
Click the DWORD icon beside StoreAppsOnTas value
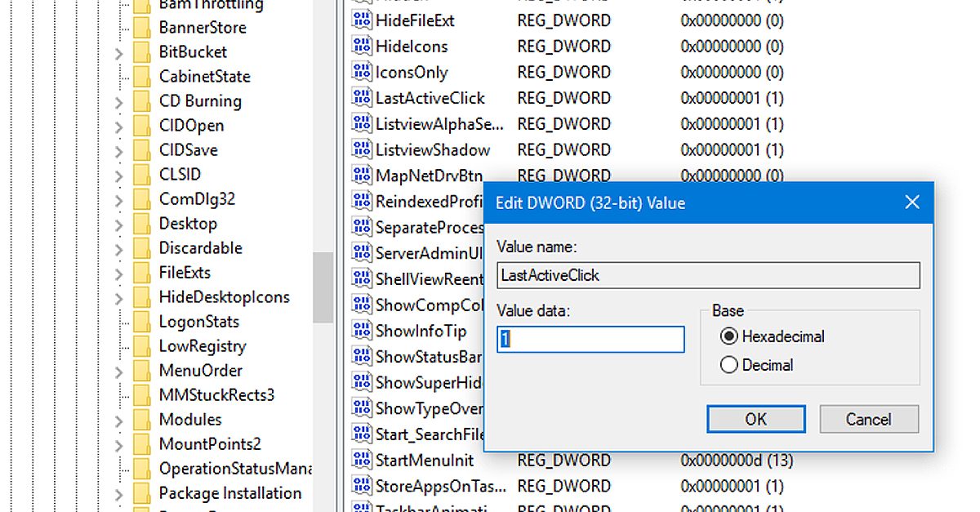click(362, 486)
